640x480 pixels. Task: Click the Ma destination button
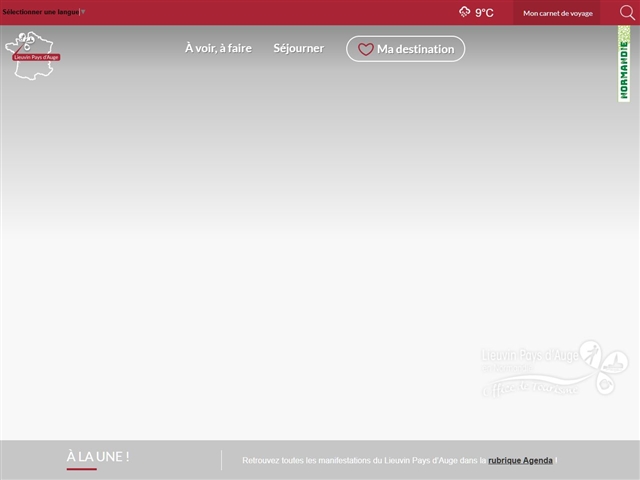coord(405,49)
